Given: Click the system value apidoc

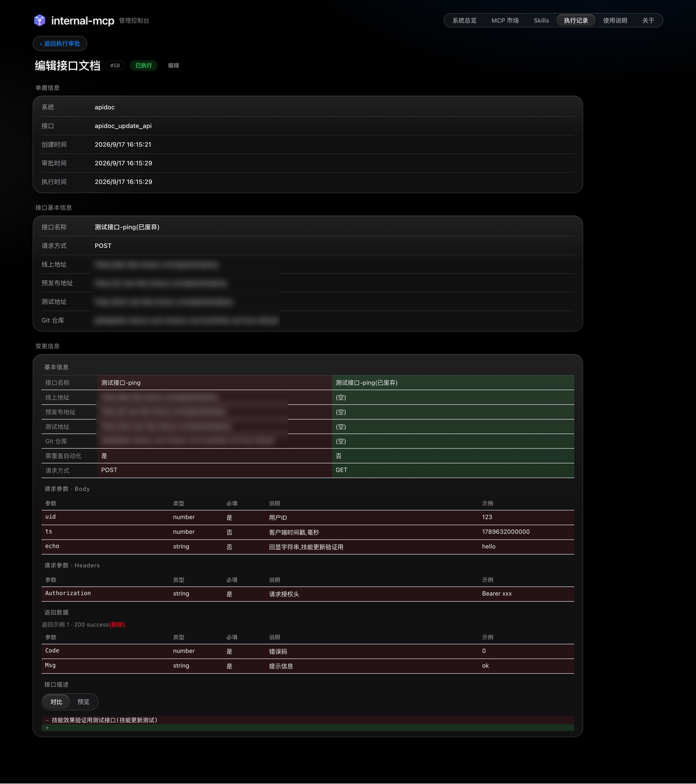Looking at the screenshot, I should (x=105, y=107).
